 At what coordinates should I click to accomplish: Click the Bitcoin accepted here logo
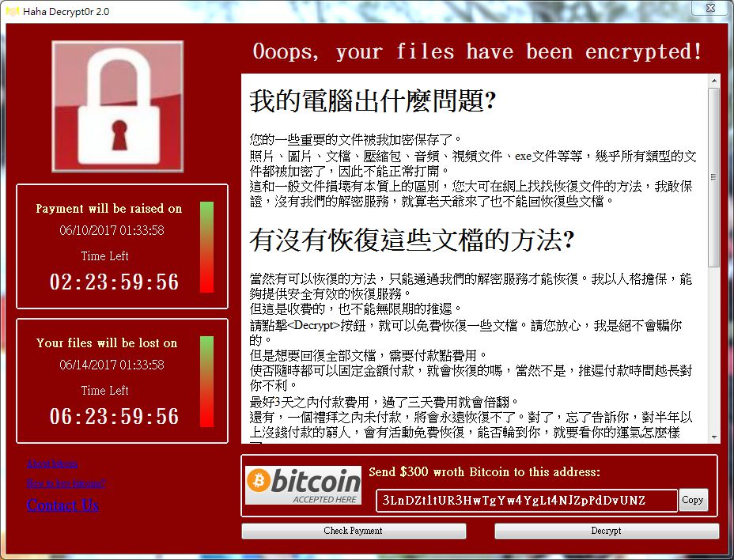[304, 486]
